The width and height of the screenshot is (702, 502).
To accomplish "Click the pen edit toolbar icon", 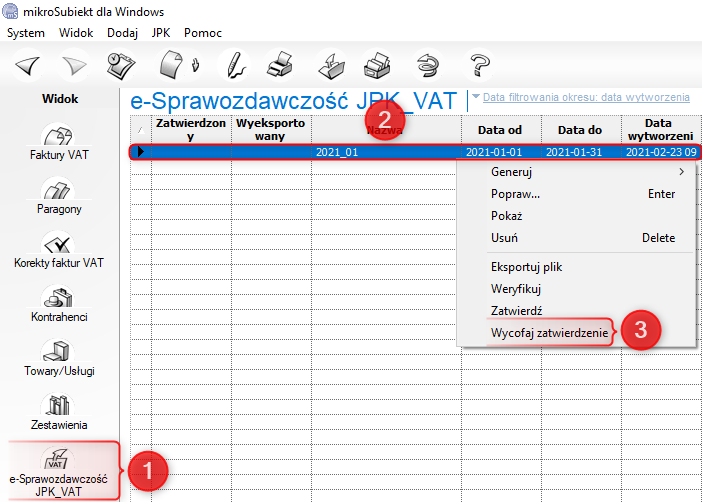I will (x=236, y=66).
